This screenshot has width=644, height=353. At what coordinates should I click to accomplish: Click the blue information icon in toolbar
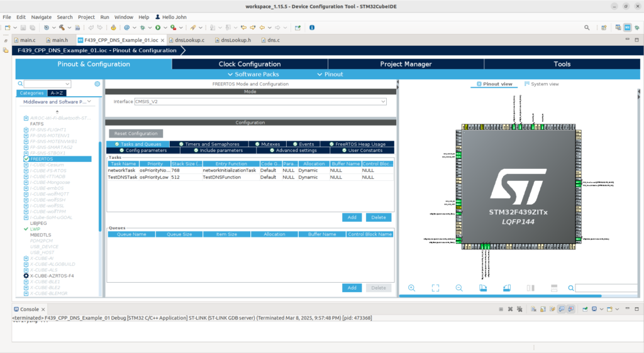point(312,28)
